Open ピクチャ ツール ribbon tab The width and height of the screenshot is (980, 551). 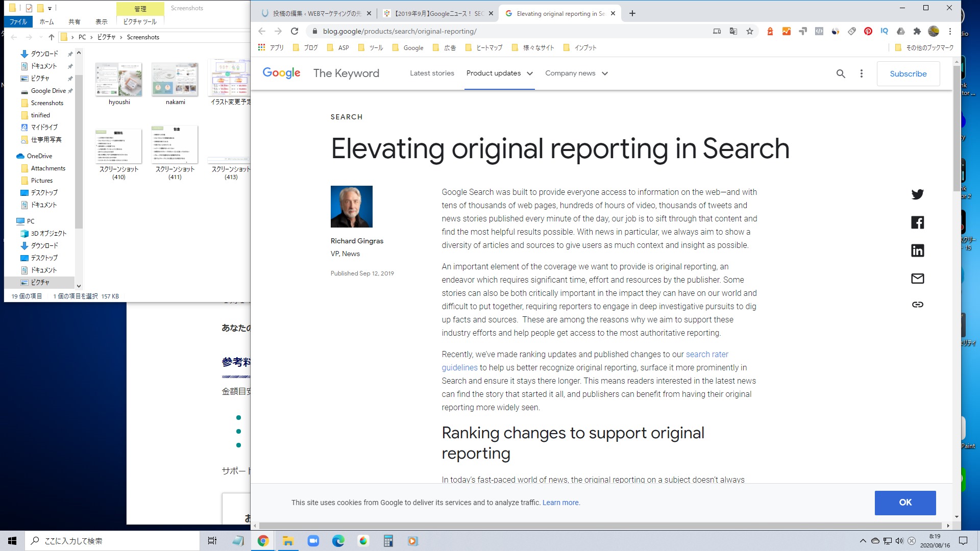point(140,21)
